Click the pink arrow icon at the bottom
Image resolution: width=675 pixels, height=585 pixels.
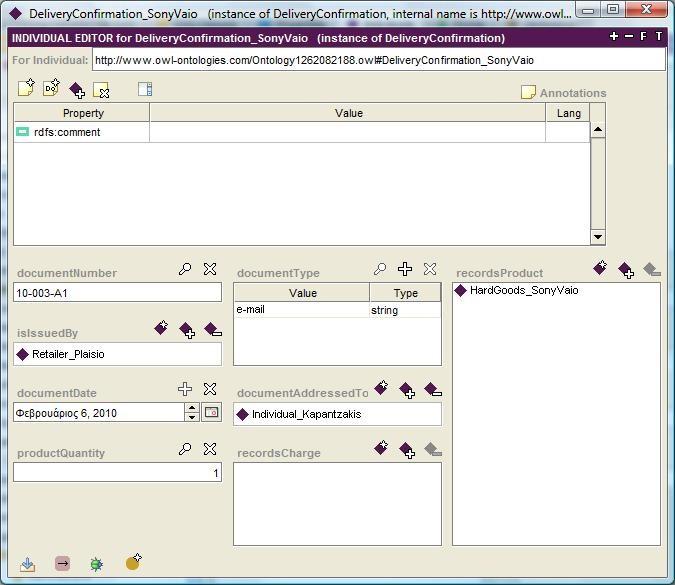[63, 563]
